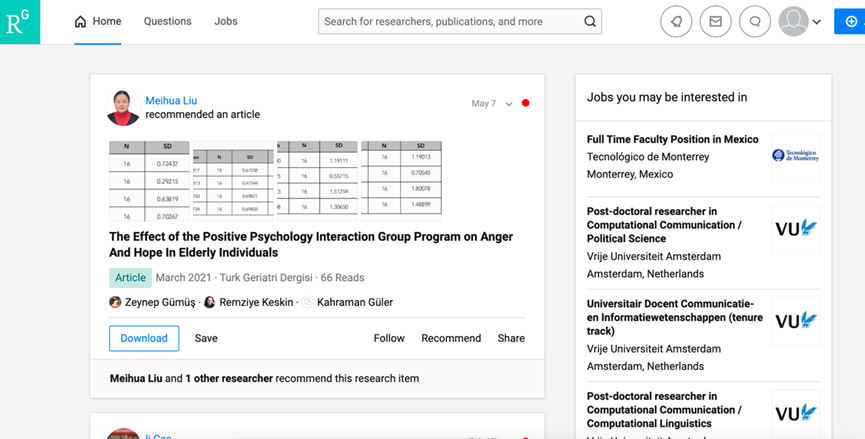Screen dimensions: 865x439
Task: Open the chat bubble icon
Action: [x=754, y=21]
